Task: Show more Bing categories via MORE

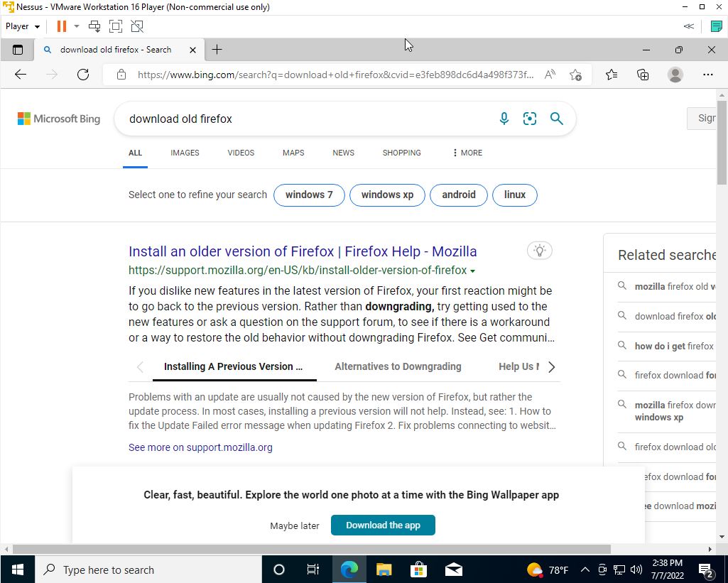Action: 467,153
